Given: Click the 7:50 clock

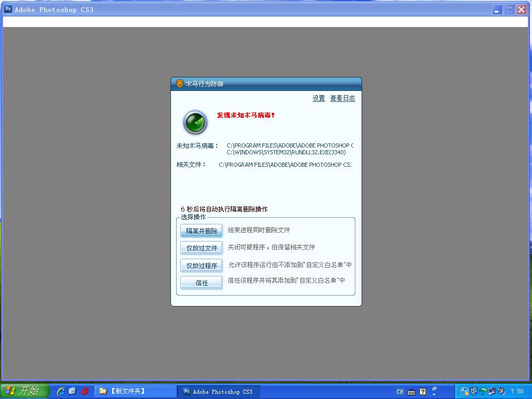Looking at the screenshot, I should click(x=517, y=392).
